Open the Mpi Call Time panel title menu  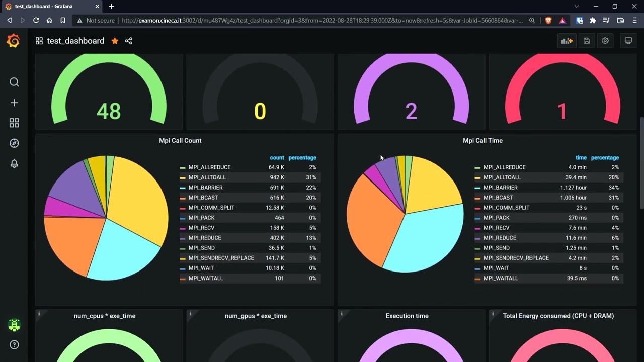tap(482, 140)
